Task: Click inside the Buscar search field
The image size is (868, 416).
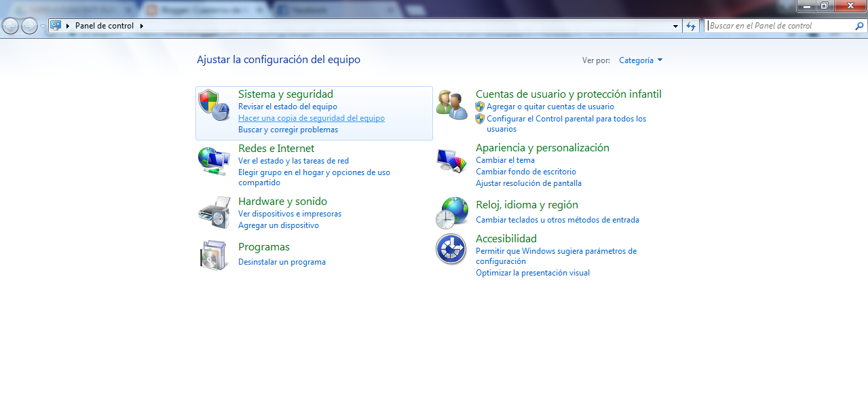Action: tap(774, 25)
